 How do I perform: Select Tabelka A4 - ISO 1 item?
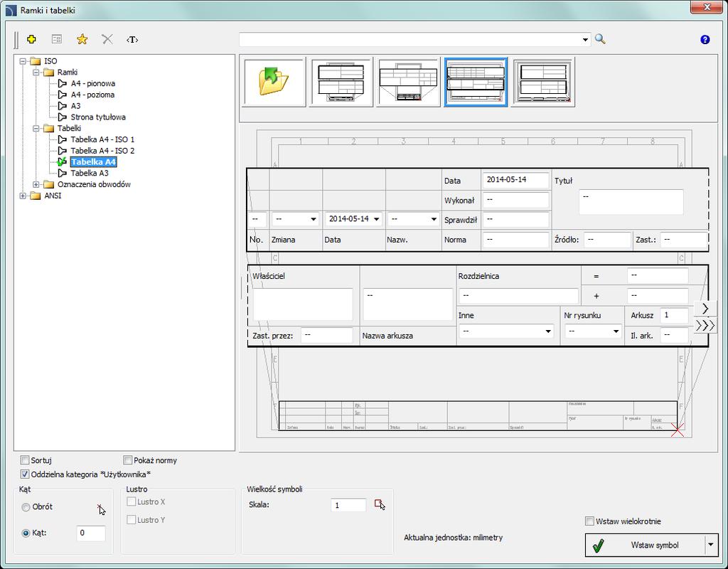102,139
